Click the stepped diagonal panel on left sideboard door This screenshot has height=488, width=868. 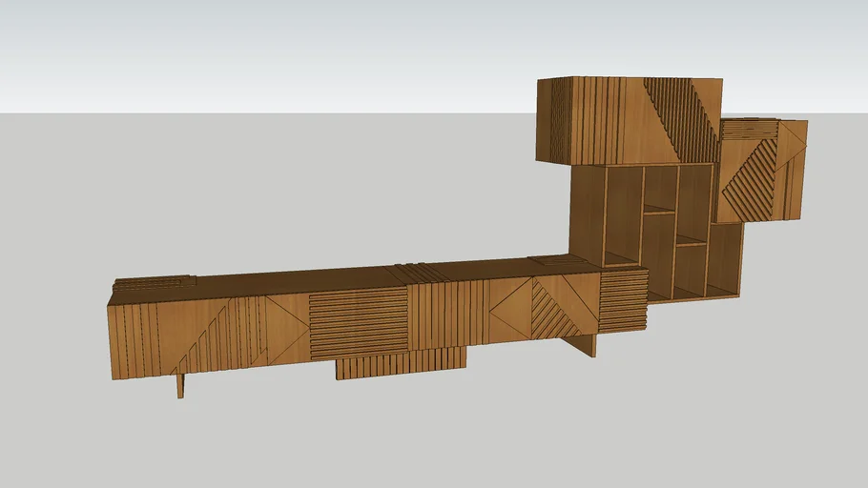point(219,335)
